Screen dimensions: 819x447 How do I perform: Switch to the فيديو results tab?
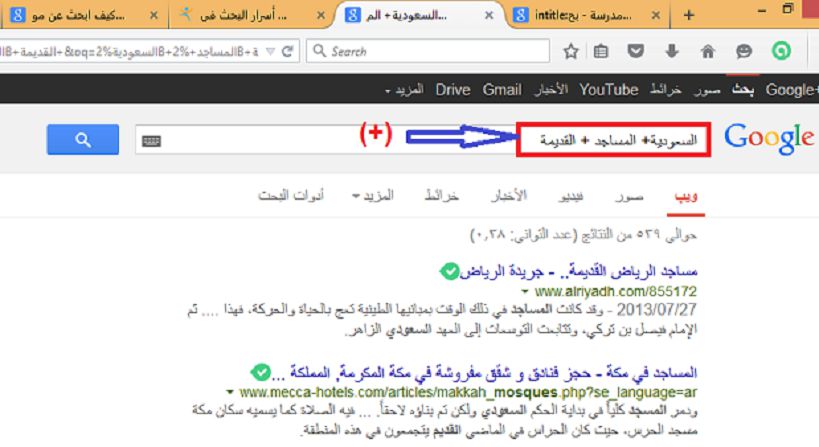click(x=570, y=196)
